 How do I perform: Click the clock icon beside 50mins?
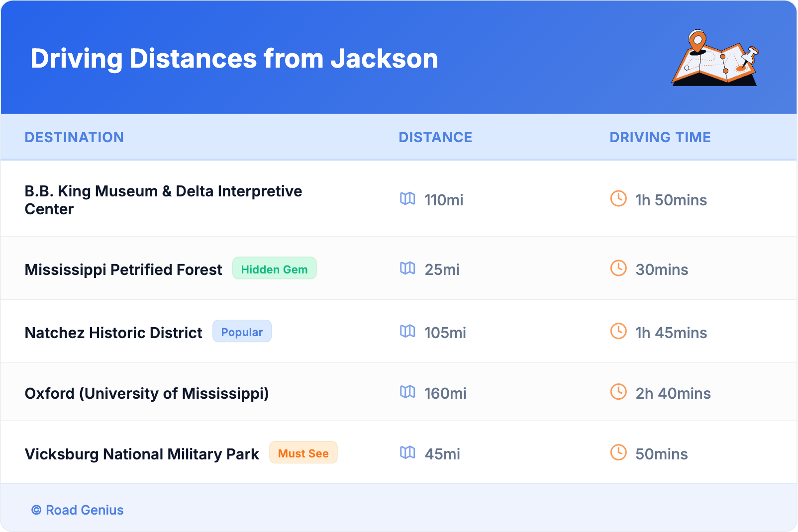pyautogui.click(x=618, y=453)
